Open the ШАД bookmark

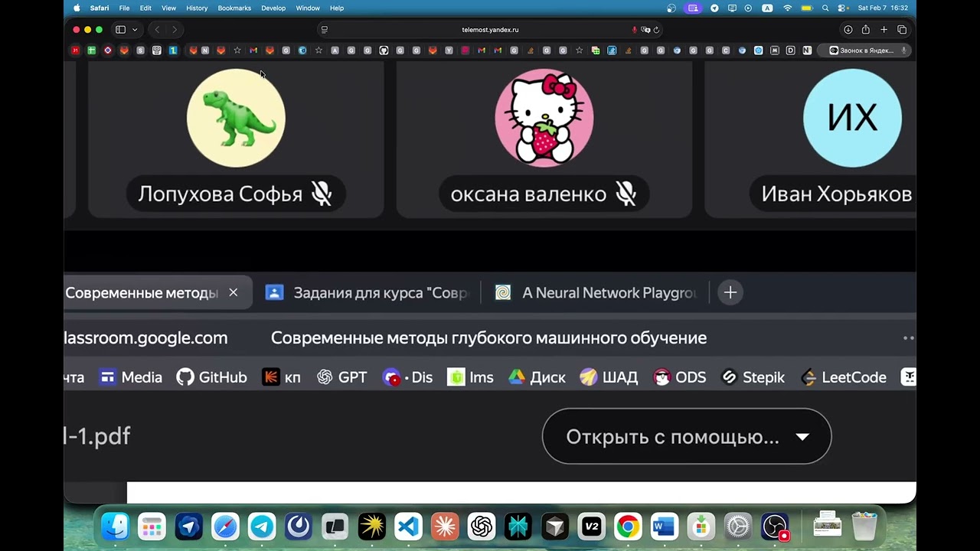[609, 377]
